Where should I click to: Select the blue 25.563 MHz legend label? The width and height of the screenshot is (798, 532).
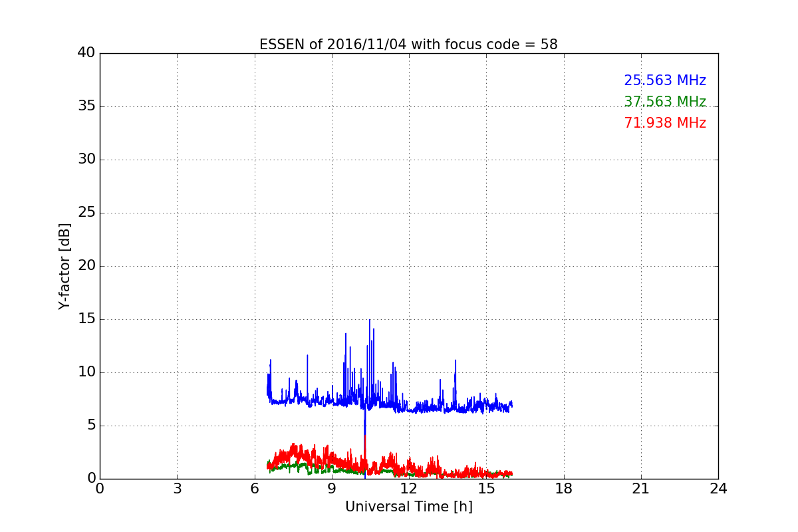pos(665,80)
